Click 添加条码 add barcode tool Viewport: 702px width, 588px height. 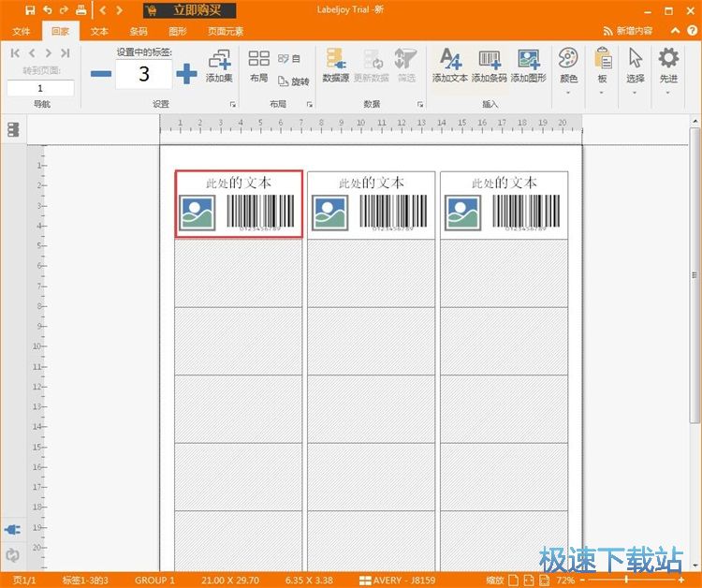(490, 66)
